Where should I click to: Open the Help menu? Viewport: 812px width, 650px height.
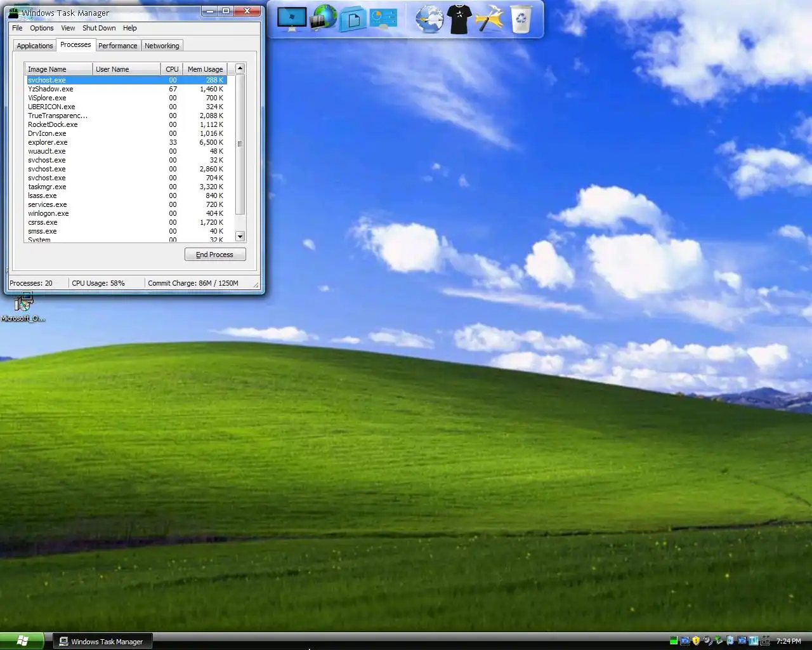(130, 28)
